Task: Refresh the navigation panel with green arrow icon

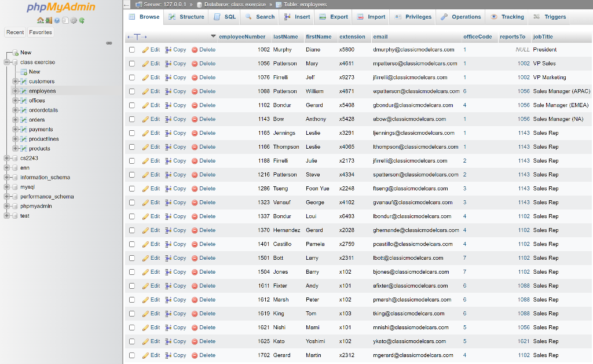Action: pyautogui.click(x=82, y=20)
